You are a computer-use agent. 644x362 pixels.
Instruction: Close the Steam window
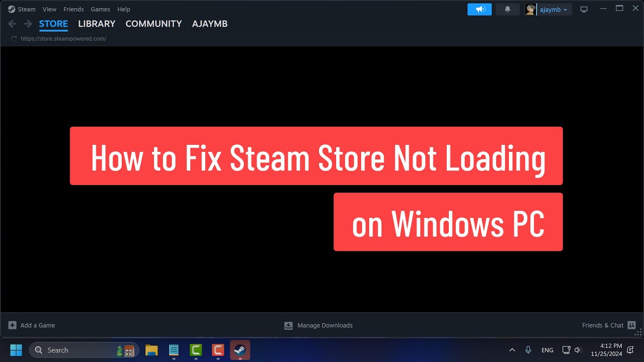point(635,9)
